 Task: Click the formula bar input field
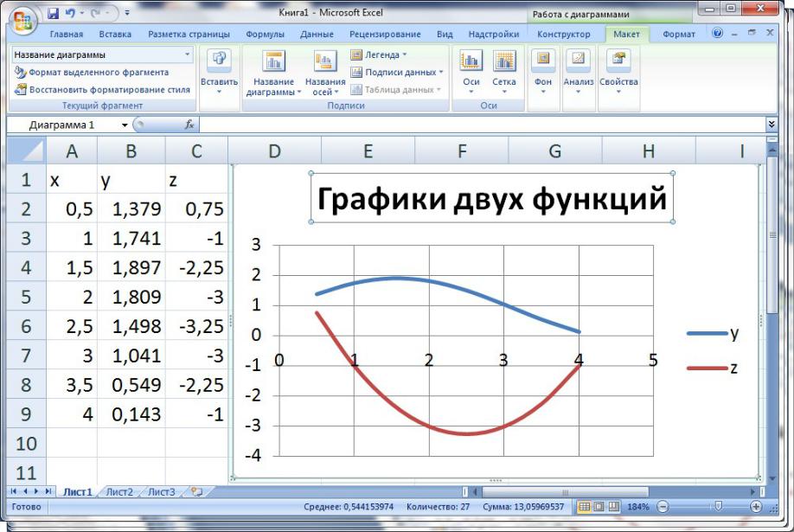[482, 125]
